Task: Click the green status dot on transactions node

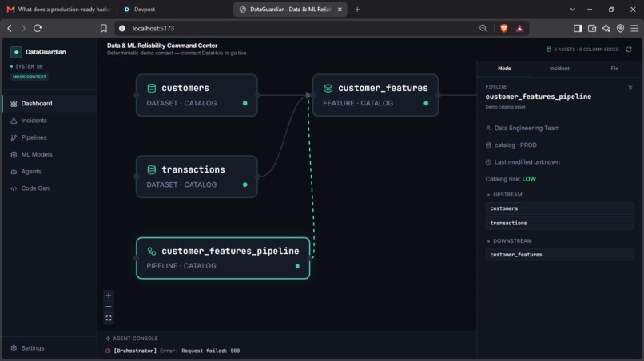Action: [x=245, y=184]
